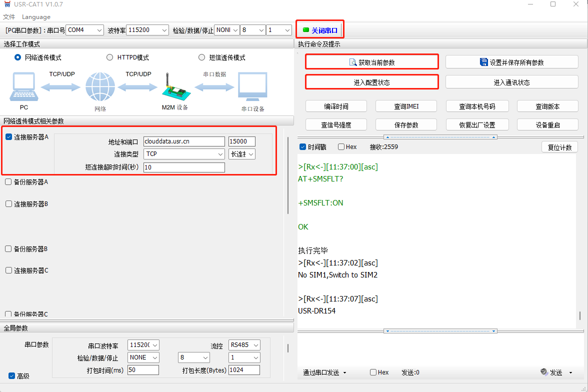Click the PC laptop illustration
The image size is (588, 392).
23,87
